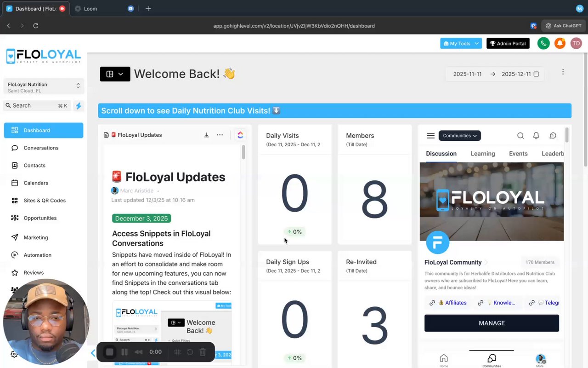Click Communities icon in bottom bar

pyautogui.click(x=492, y=361)
